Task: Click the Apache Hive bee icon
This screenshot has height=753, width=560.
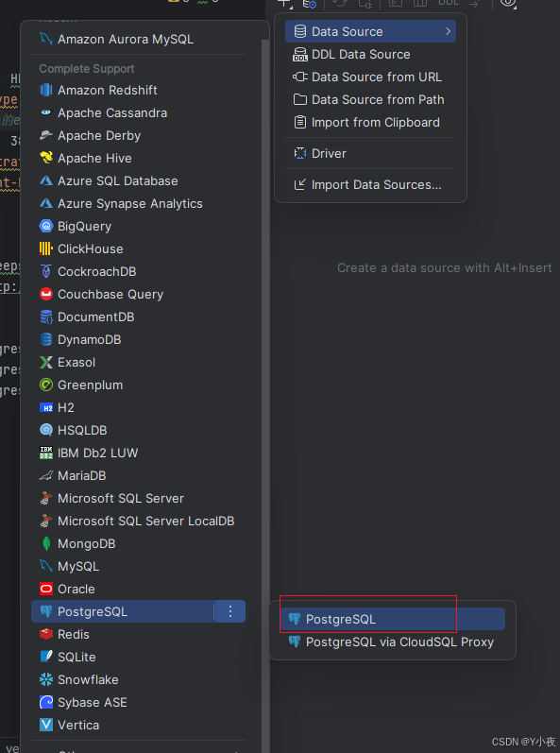Action: [x=46, y=158]
